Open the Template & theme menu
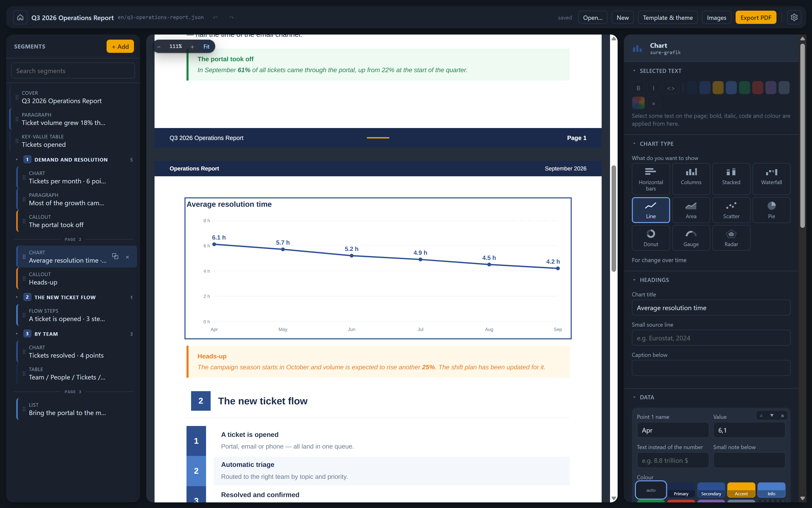The width and height of the screenshot is (812, 508). point(667,18)
